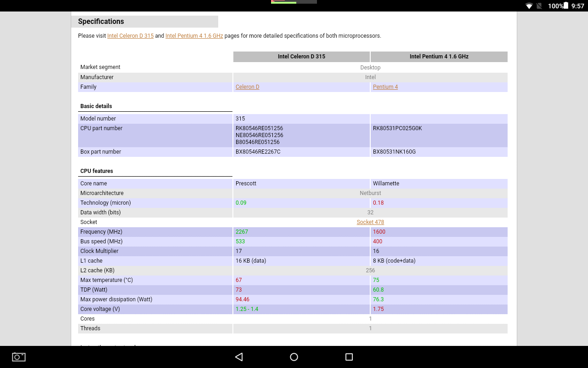This screenshot has width=588, height=368.
Task: Open the Intel Celeron D 315 page link
Action: (x=130, y=36)
